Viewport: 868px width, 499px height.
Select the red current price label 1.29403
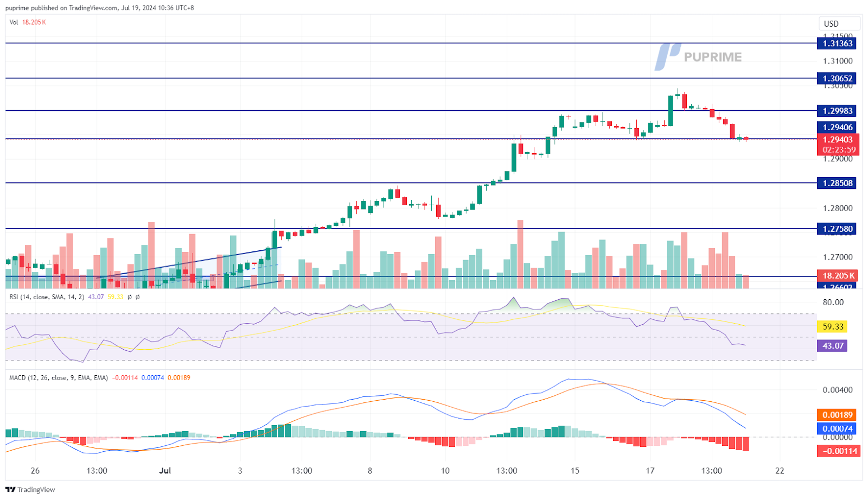point(838,140)
